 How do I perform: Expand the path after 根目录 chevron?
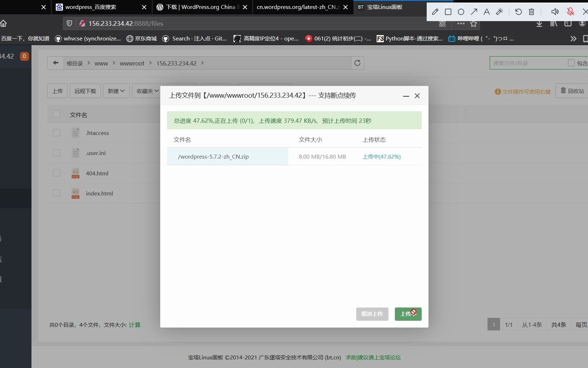tap(89, 63)
